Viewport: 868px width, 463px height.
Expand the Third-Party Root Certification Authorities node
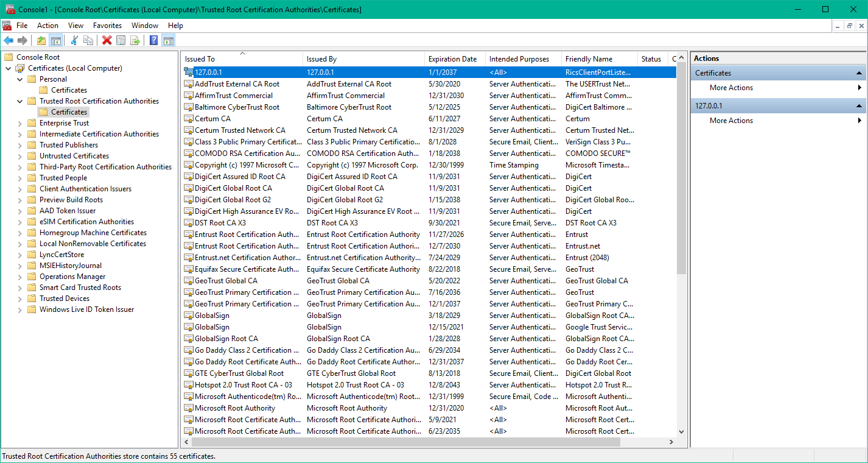[x=19, y=167]
